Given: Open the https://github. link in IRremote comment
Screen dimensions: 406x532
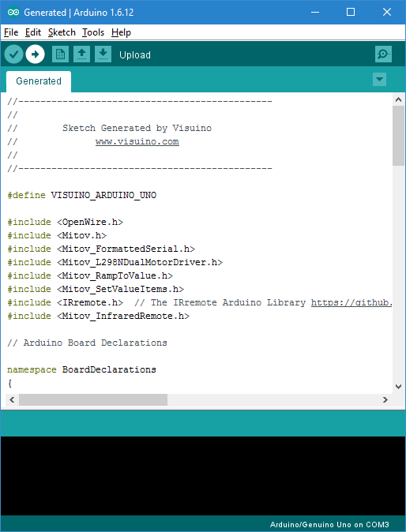Looking at the screenshot, I should point(351,302).
